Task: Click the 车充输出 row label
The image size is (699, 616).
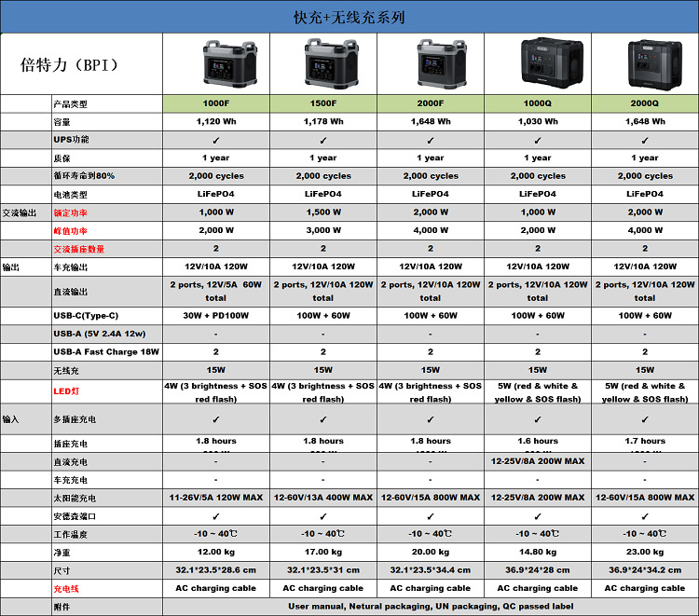Action: 71,267
